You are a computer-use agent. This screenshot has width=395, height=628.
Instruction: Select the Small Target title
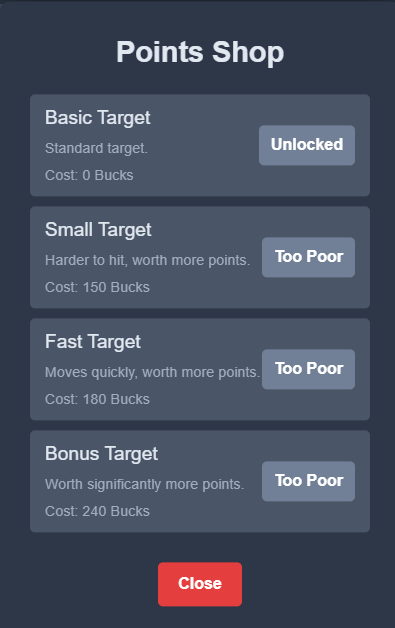point(98,230)
